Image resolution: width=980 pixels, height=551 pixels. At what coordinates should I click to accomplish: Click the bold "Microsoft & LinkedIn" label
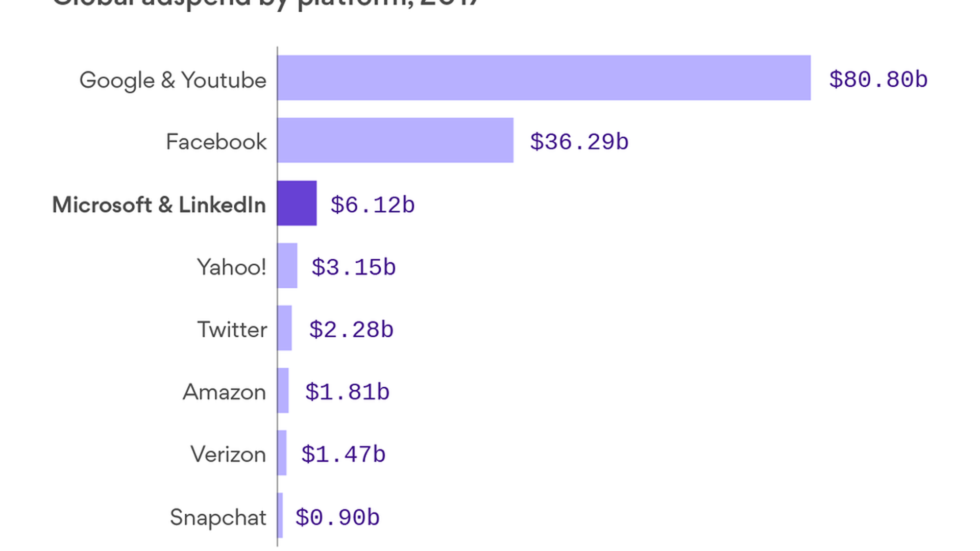[159, 205]
